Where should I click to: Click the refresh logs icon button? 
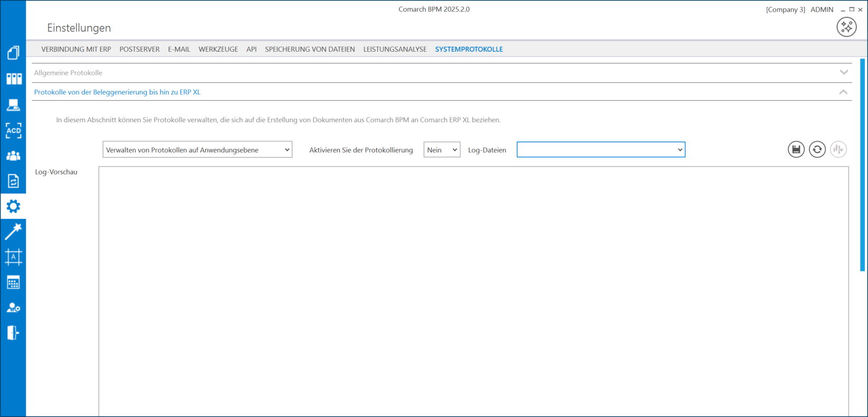817,150
